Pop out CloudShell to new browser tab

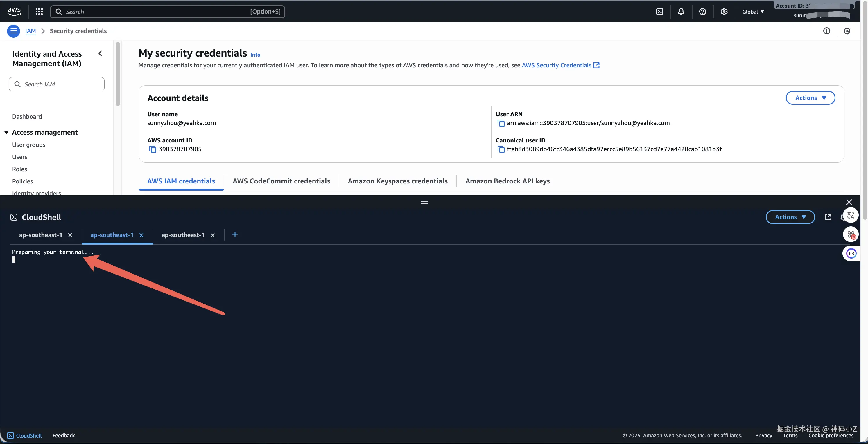pyautogui.click(x=828, y=217)
